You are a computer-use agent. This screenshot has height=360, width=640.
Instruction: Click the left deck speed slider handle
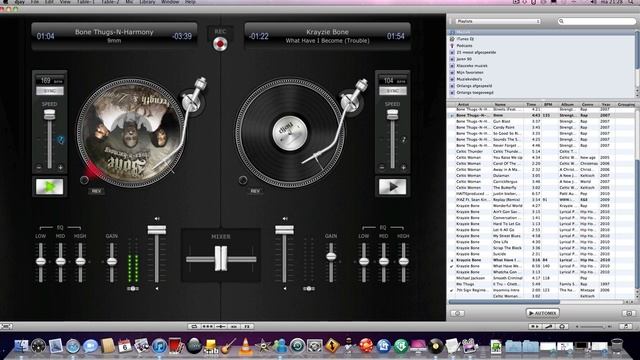[x=50, y=114]
